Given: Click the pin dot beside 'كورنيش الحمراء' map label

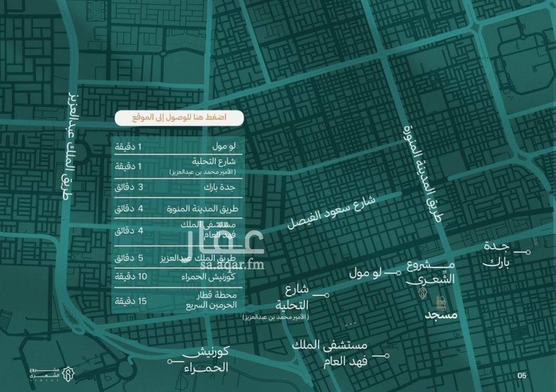Looking at the screenshot, I should (170, 361).
